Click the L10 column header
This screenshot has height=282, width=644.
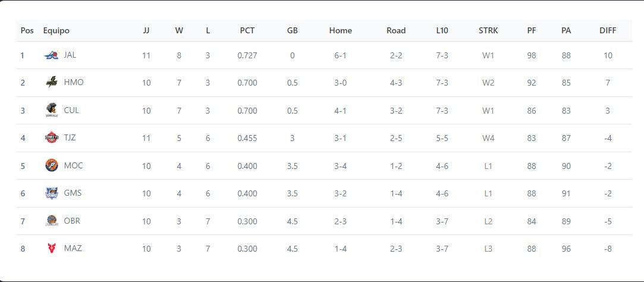[442, 30]
